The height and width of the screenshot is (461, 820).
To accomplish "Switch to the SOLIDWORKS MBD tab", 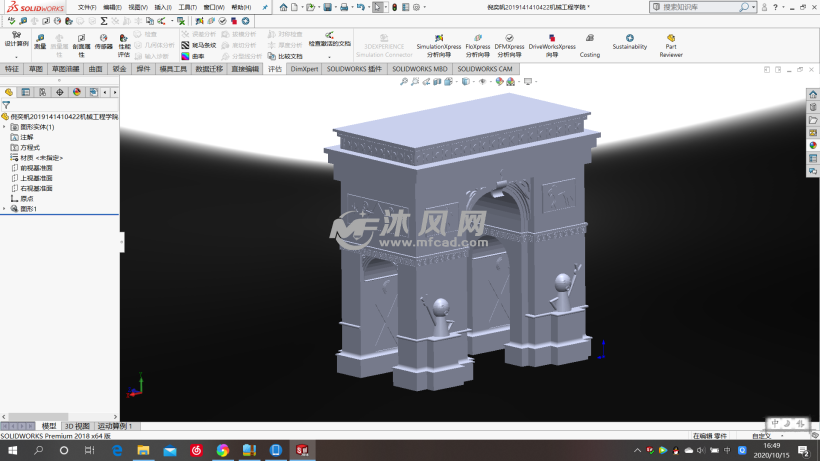I will (419, 69).
